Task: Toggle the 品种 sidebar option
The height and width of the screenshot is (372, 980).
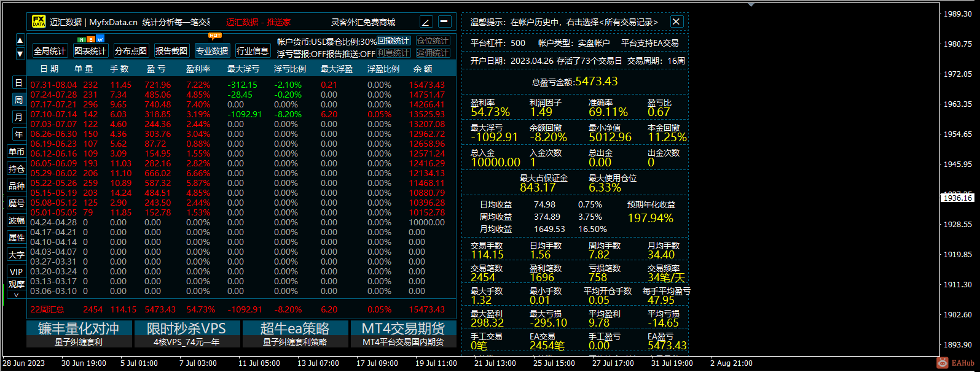Action: [17, 186]
